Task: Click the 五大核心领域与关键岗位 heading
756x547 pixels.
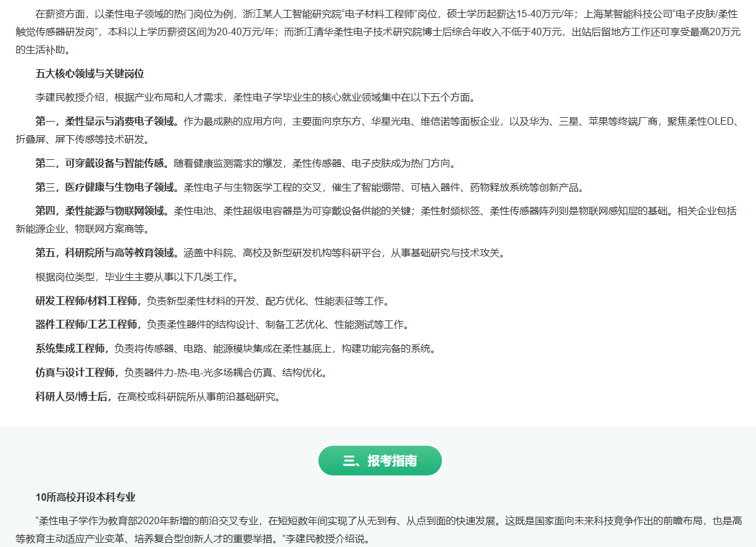Action: (89, 73)
